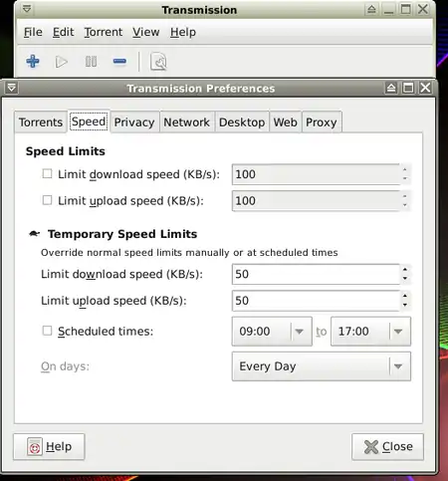Click the Pause torrent toolbar icon
This screenshot has width=448, height=481.
click(91, 62)
